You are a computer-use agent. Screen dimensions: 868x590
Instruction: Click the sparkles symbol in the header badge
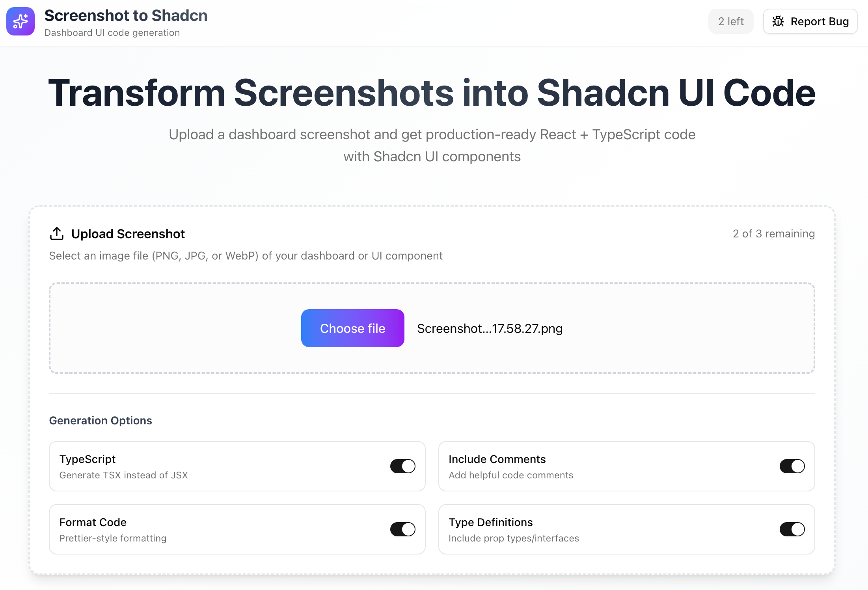(20, 21)
